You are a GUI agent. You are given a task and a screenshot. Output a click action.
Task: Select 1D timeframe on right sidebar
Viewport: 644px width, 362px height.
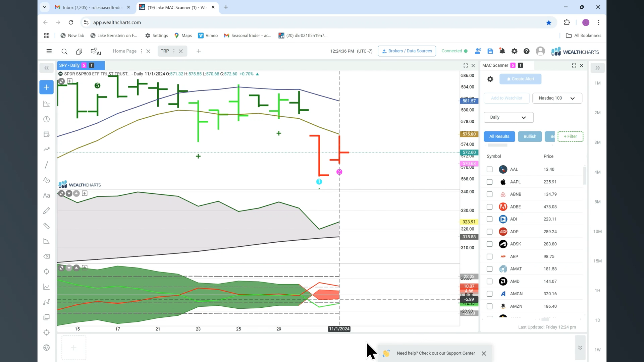[597, 320]
